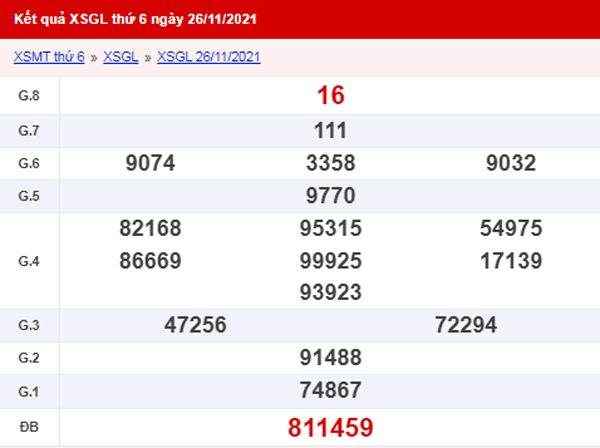The width and height of the screenshot is (600, 448).
Task: Select the G.1 number 74867
Action: (x=331, y=390)
